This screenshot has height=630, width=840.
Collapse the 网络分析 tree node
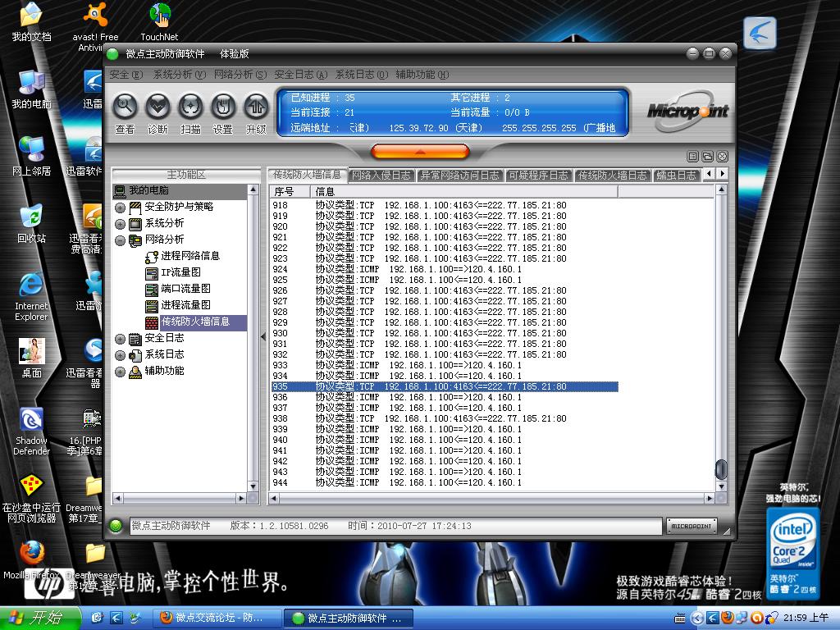[120, 240]
